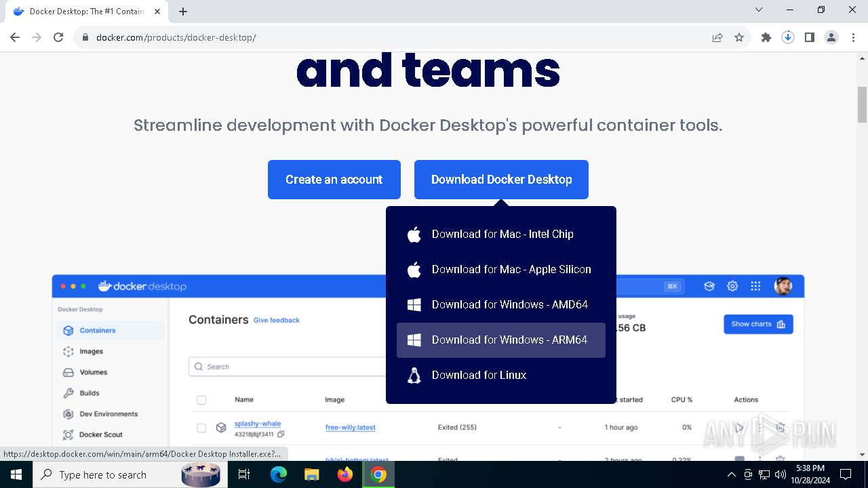The height and width of the screenshot is (488, 868).
Task: Close the Docker Desktop tab
Action: point(157,12)
